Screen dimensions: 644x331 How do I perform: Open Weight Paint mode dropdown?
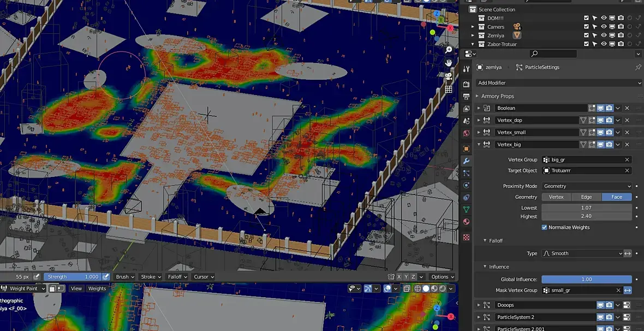point(23,288)
